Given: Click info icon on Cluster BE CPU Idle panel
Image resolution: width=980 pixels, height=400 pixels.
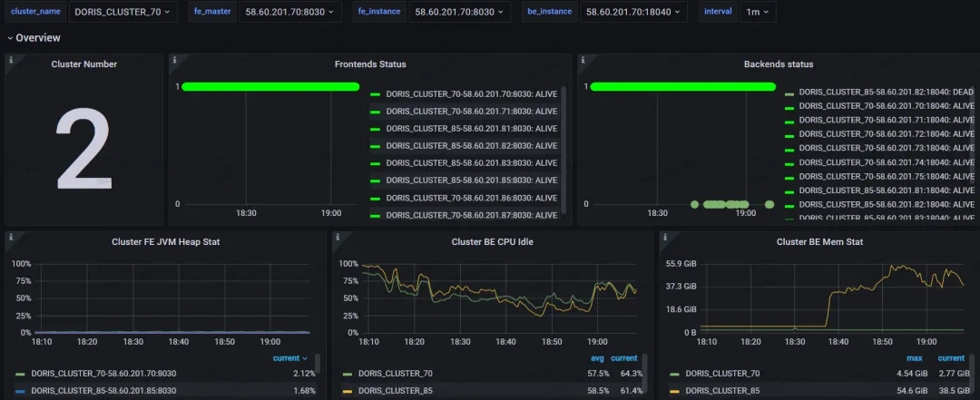Looking at the screenshot, I should pyautogui.click(x=338, y=237).
